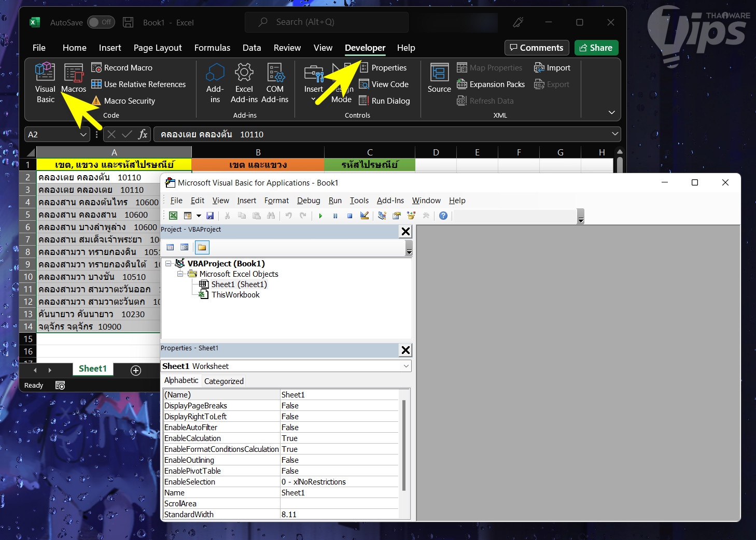
Task: Open the Name Box dropdown arrow
Action: click(83, 135)
